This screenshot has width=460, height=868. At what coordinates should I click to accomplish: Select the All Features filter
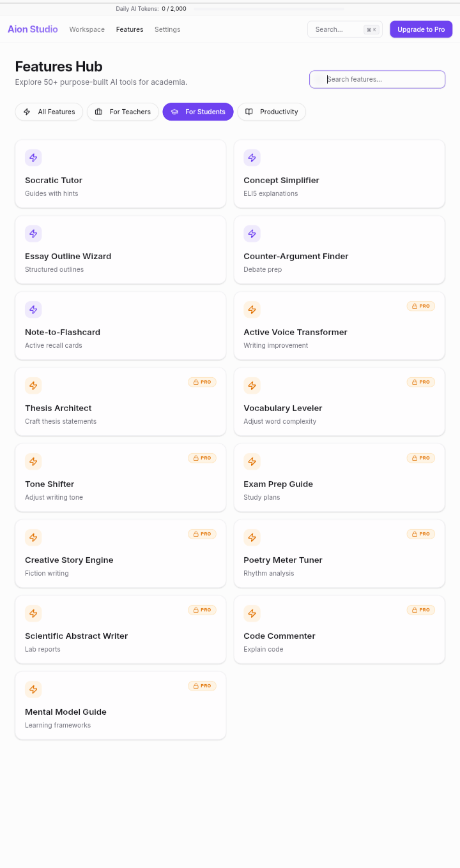pyautogui.click(x=49, y=112)
